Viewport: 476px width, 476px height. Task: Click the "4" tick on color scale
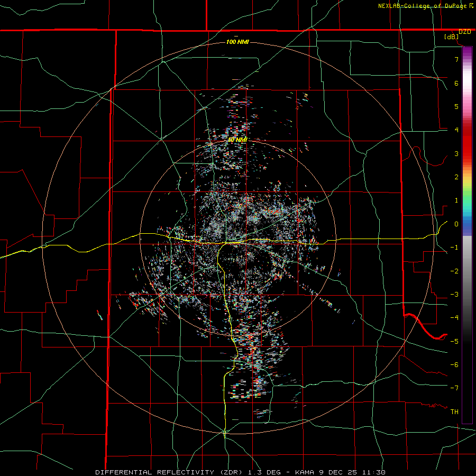pos(456,130)
